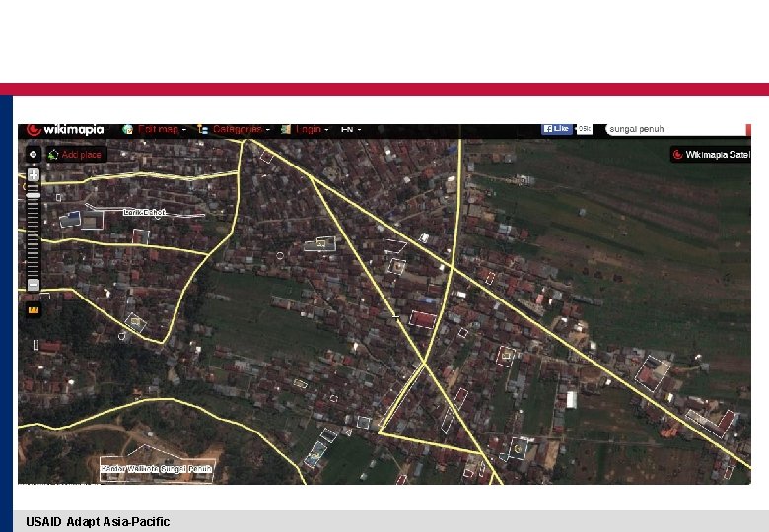The image size is (769, 532).
Task: Click the Kantor Walikota Sungai Penuh label
Action: (x=157, y=469)
